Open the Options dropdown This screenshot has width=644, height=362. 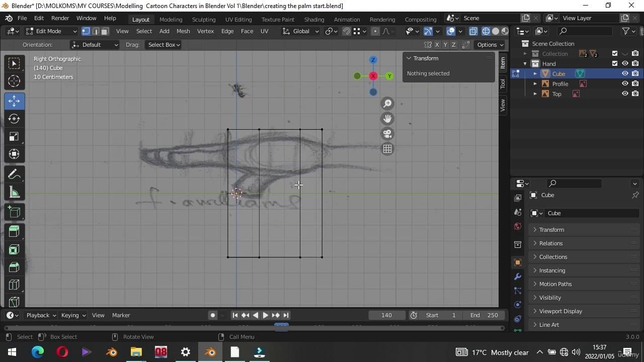[490, 45]
